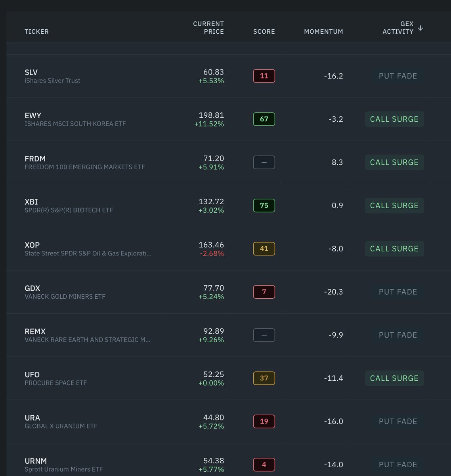Click URNM score badge 4
This screenshot has width=451, height=476.
[x=264, y=464]
